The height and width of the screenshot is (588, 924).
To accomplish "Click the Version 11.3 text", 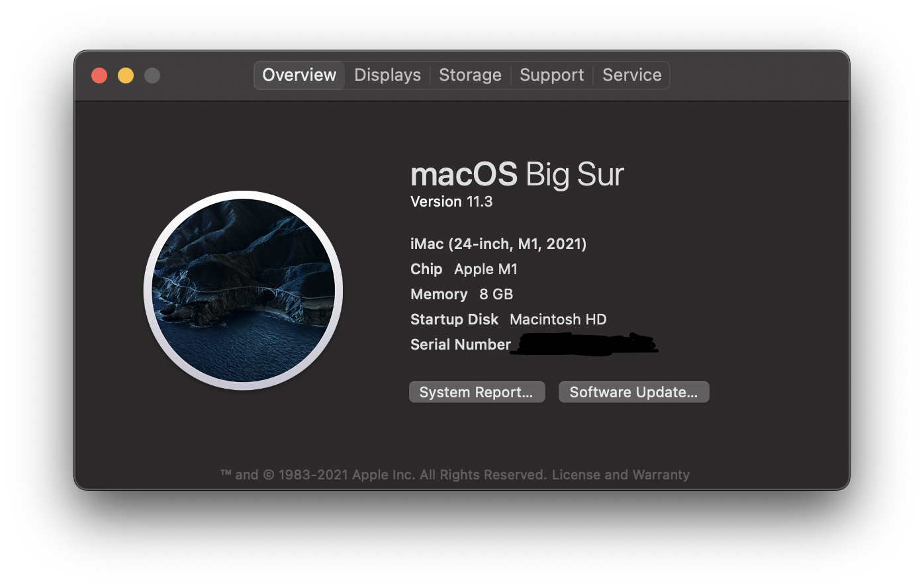I will [451, 201].
